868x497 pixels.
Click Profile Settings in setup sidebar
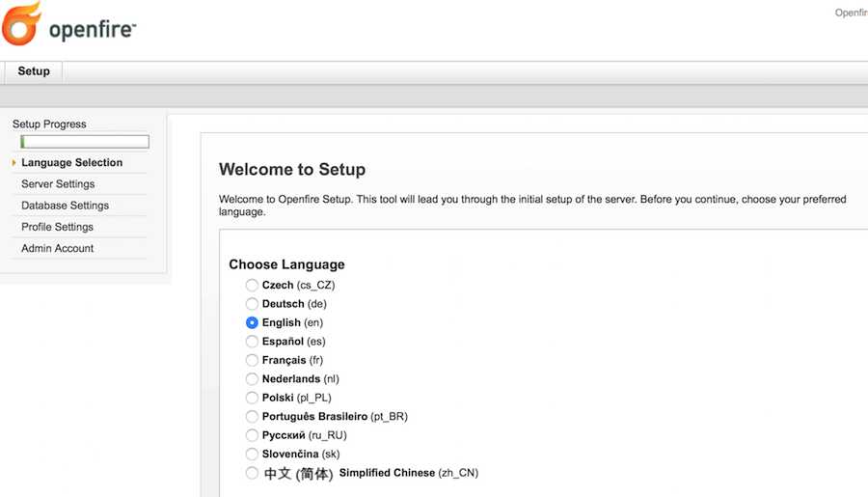pos(57,227)
